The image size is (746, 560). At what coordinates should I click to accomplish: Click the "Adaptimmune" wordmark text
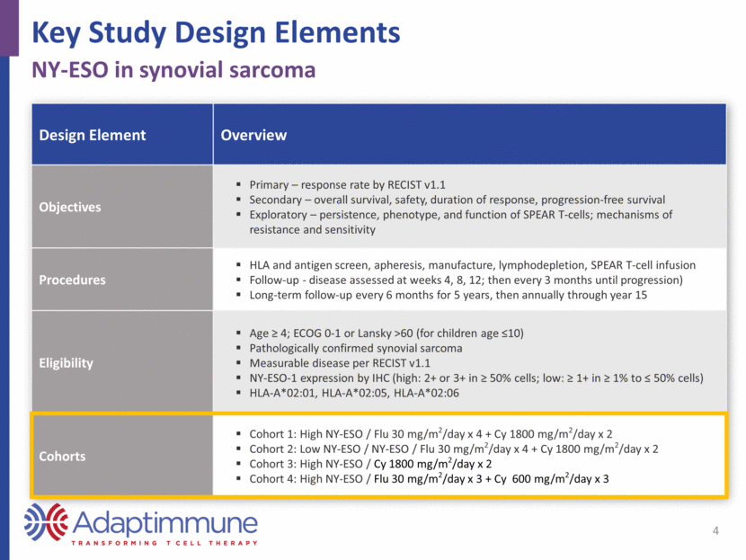pyautogui.click(x=165, y=523)
